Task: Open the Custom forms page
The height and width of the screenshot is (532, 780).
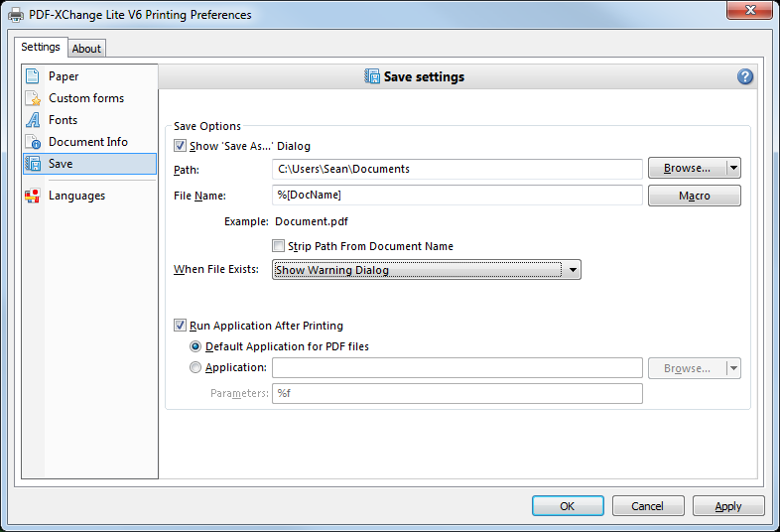Action: [x=90, y=98]
